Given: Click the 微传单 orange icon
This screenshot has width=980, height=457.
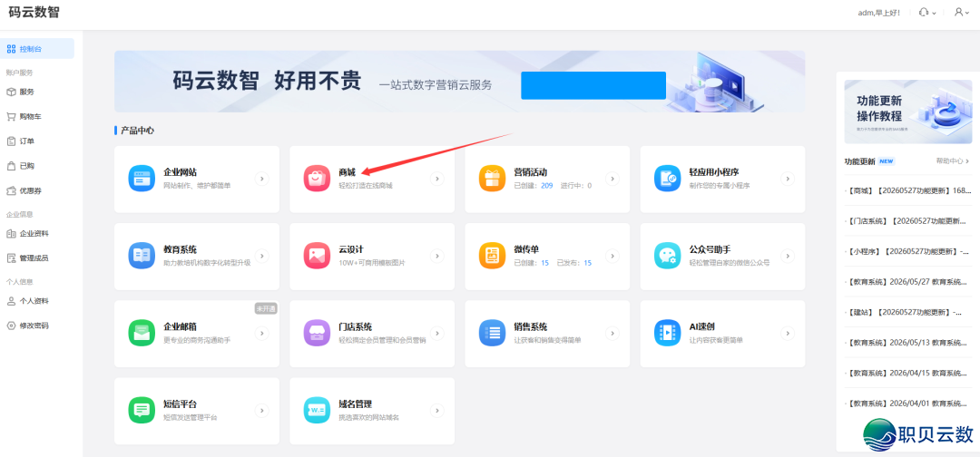Looking at the screenshot, I should click(x=492, y=256).
